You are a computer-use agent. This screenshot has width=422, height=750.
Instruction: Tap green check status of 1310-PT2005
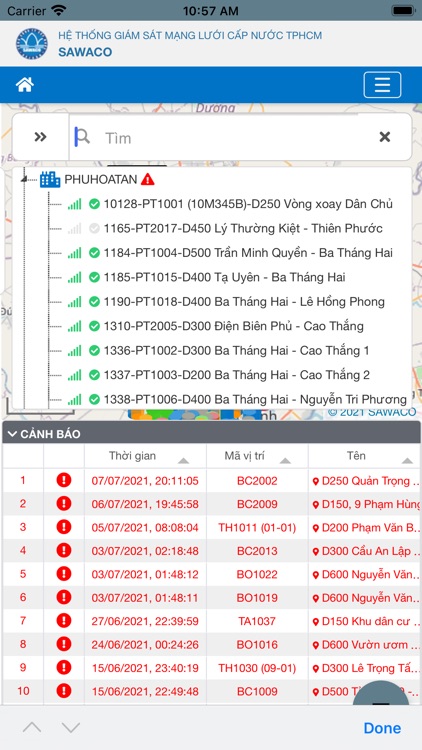tap(94, 326)
